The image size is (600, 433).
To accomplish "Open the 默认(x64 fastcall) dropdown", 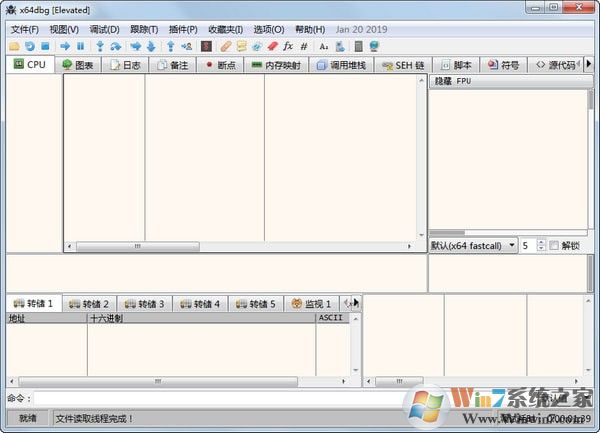I will coord(473,245).
